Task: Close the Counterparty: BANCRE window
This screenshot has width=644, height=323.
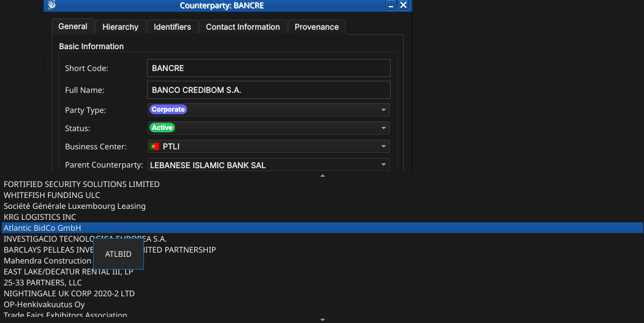Action: (x=403, y=5)
